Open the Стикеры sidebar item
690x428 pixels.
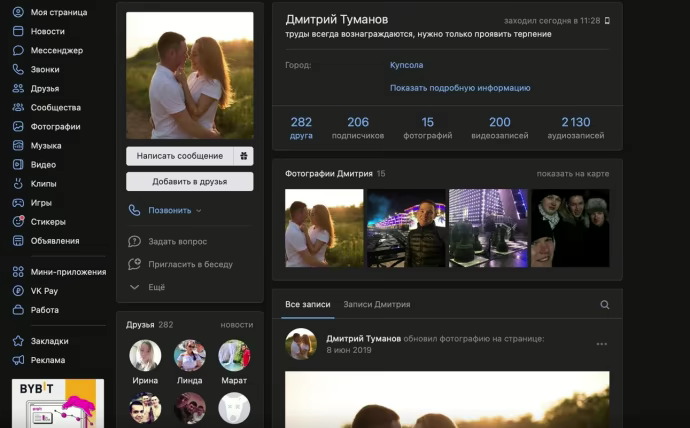tap(47, 222)
